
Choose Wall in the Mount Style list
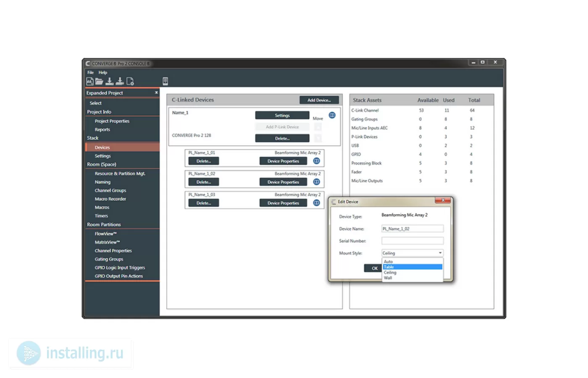tap(412, 278)
